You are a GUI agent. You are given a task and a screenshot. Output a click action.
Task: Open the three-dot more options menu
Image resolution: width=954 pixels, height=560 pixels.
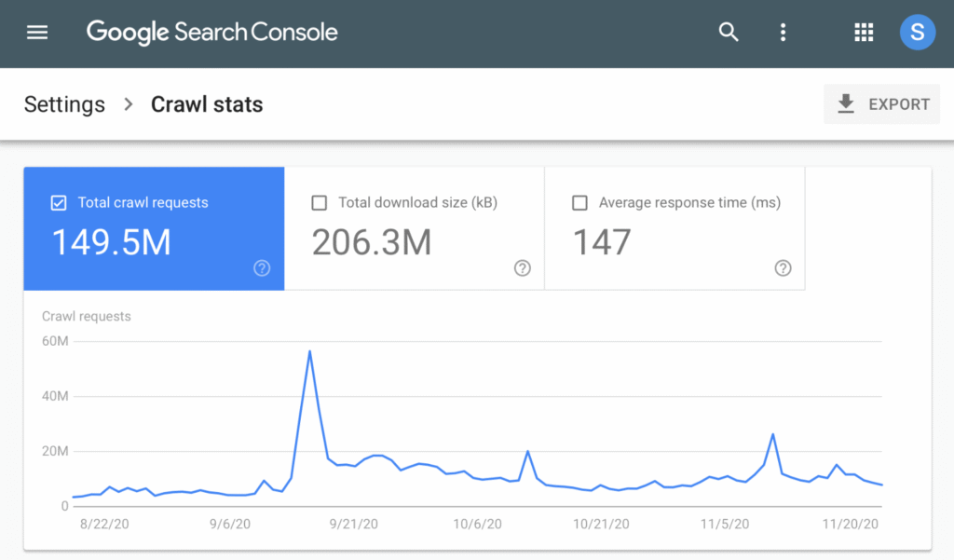(x=783, y=33)
